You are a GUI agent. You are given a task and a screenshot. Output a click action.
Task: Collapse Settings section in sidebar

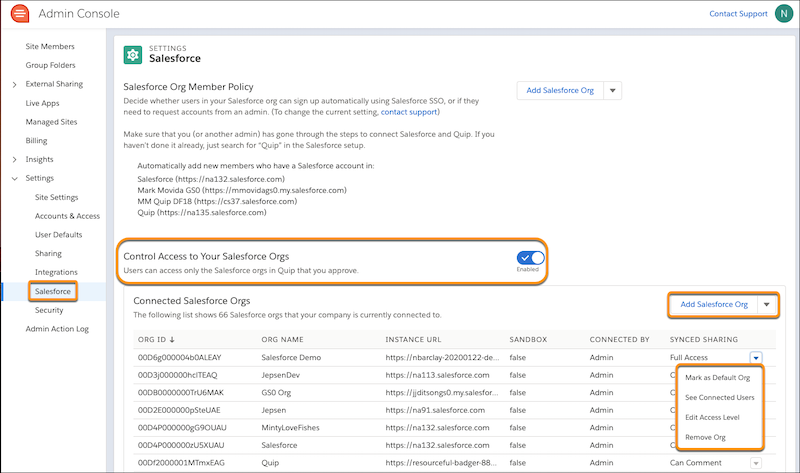pos(14,179)
